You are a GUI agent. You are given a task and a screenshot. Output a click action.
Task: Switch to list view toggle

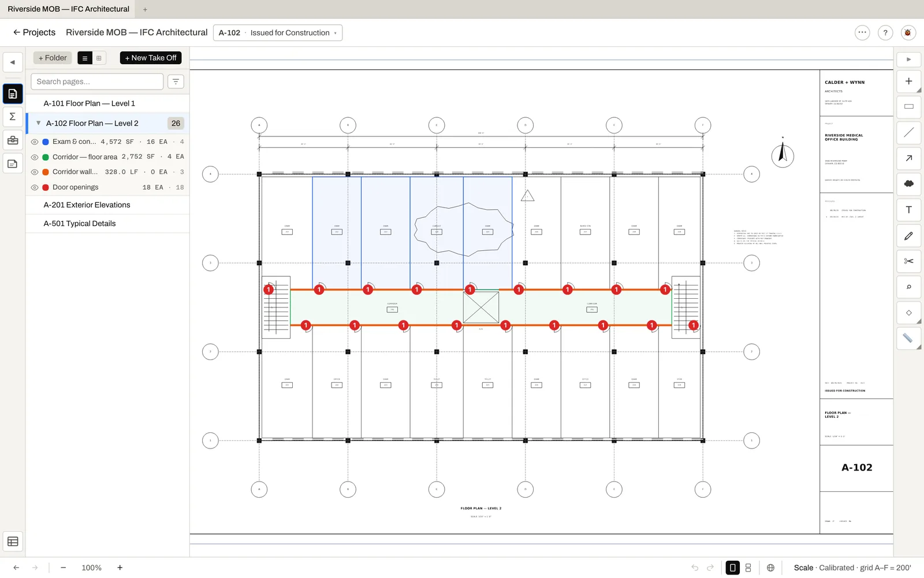(85, 58)
